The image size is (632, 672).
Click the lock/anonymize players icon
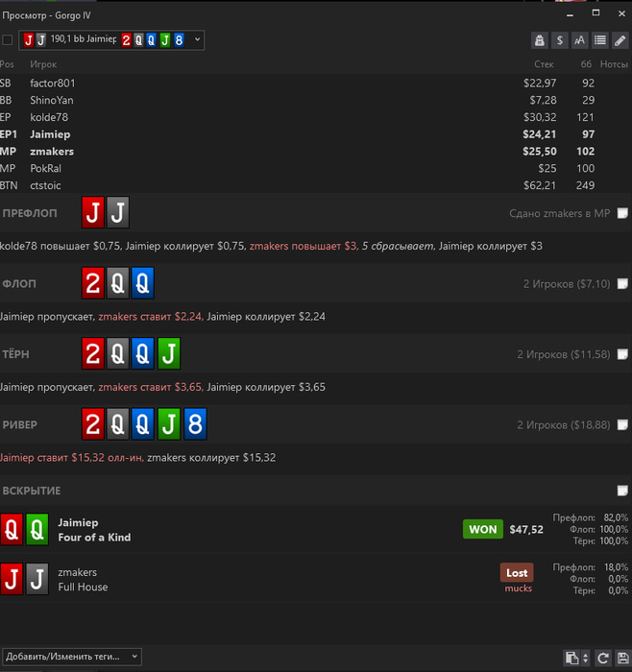pos(540,40)
